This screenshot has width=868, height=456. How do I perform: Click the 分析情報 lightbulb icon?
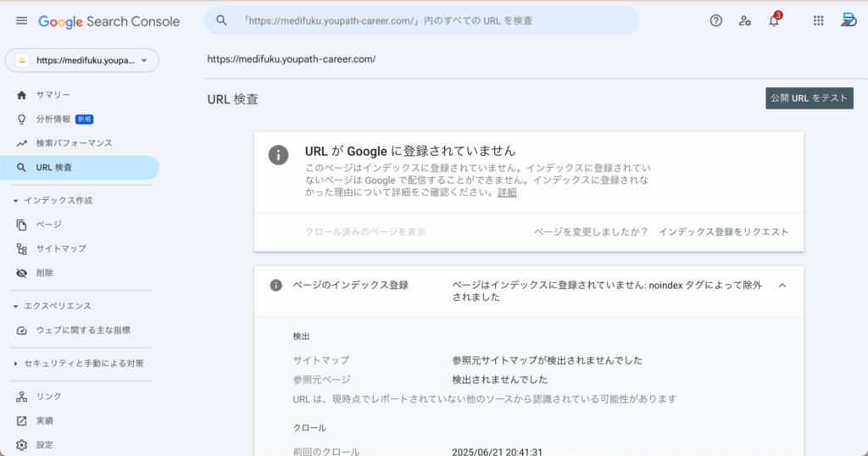21,119
